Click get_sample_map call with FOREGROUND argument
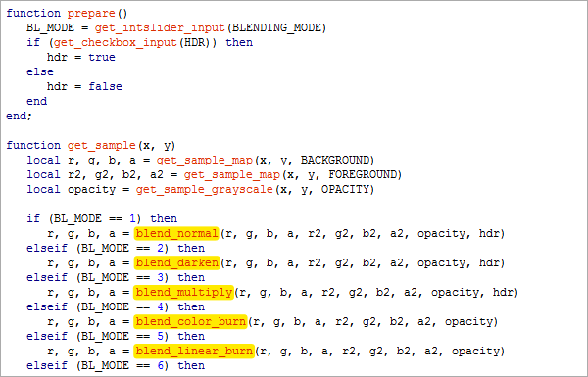 [x=231, y=174]
